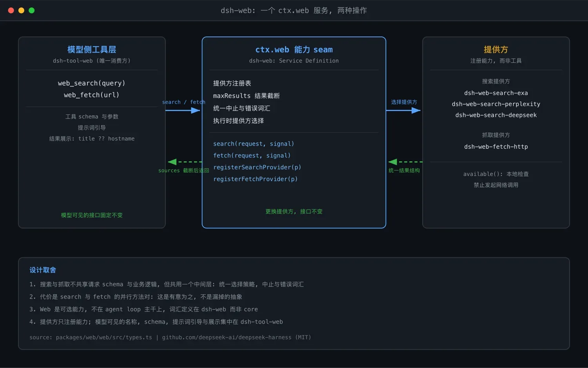Select 'dsh-web-search-perplexity'
588x368 pixels.
(x=496, y=104)
